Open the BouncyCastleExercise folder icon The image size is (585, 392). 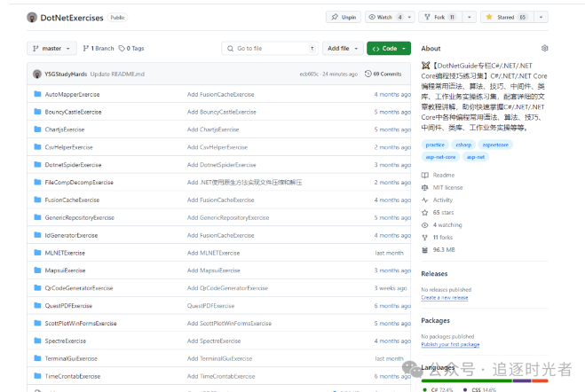click(37, 112)
